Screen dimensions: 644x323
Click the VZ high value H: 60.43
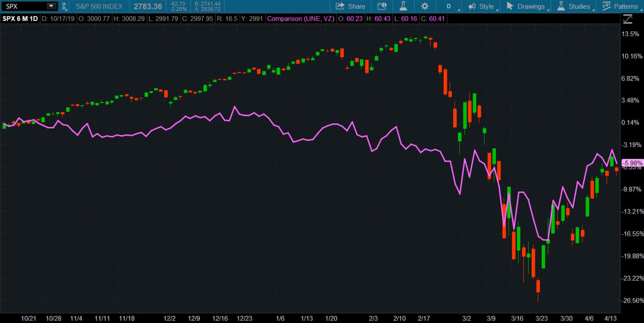click(378, 19)
